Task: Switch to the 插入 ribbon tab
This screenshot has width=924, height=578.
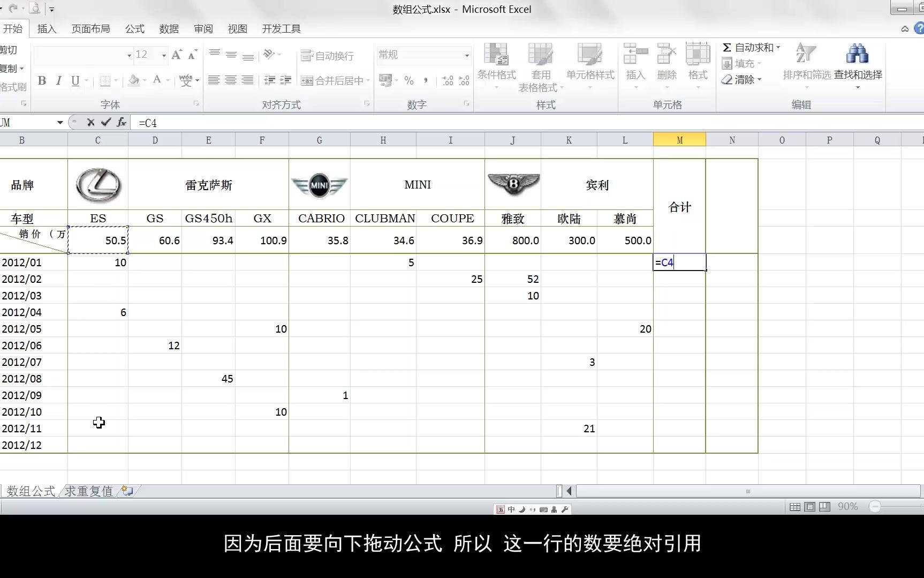Action: coord(47,29)
